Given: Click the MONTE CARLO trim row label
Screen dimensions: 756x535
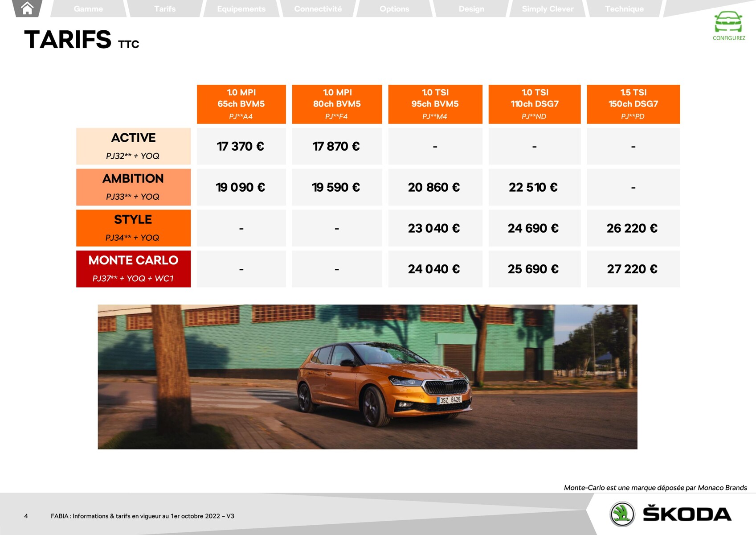Looking at the screenshot, I should coord(133,269).
